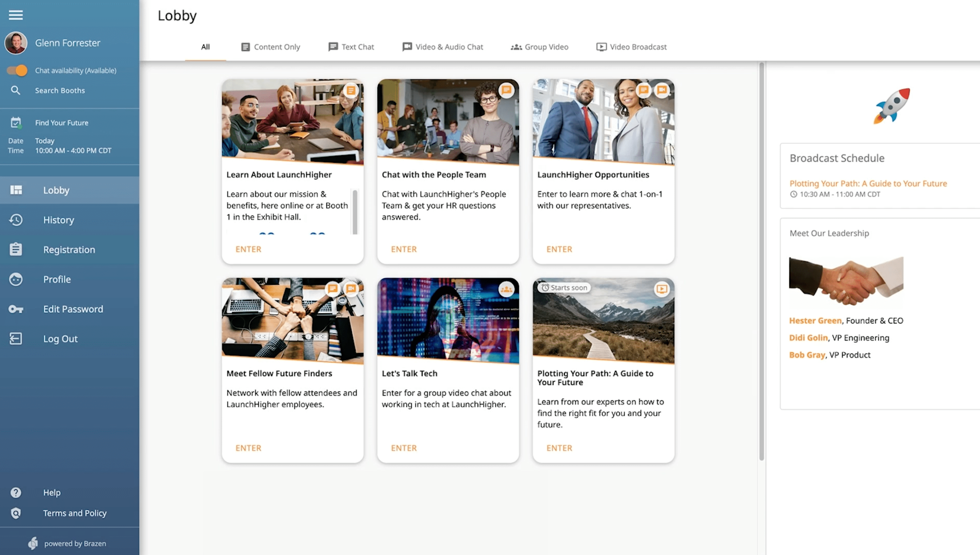Click ENTER on Learn About LaunchHigher card

point(248,249)
